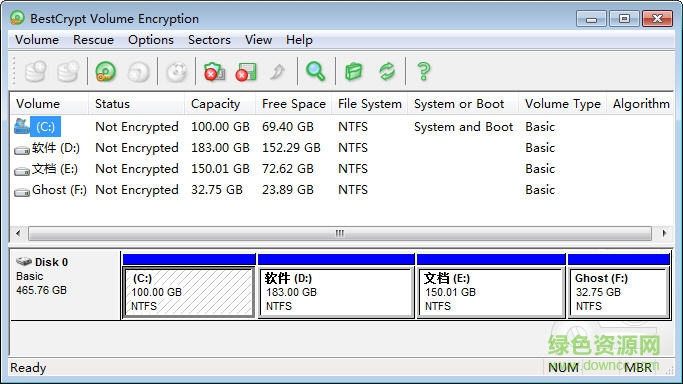The width and height of the screenshot is (683, 384).
Task: Click the horizontal scrollbar right arrow
Action: pos(664,233)
